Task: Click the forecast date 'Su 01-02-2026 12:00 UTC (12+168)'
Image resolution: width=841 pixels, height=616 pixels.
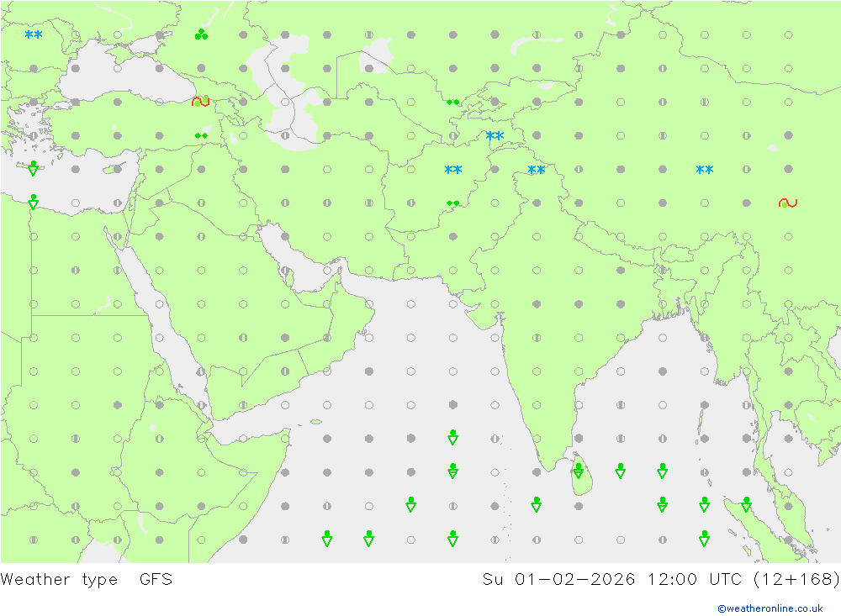Action: coord(661,580)
